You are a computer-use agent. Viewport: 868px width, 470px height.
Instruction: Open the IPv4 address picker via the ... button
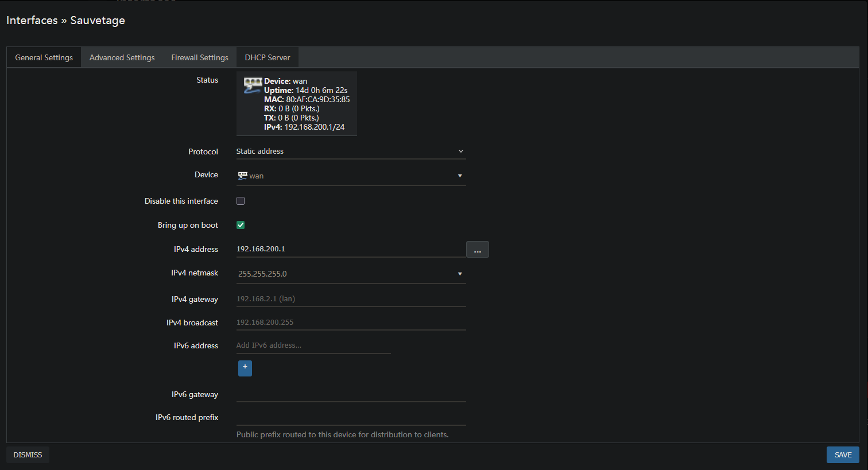click(x=477, y=249)
